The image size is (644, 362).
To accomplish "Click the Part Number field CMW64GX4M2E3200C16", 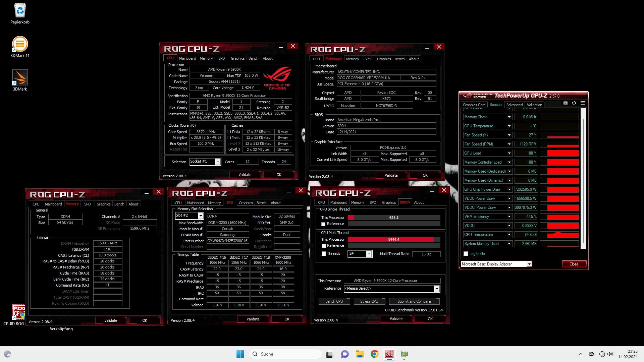I will pyautogui.click(x=227, y=241).
